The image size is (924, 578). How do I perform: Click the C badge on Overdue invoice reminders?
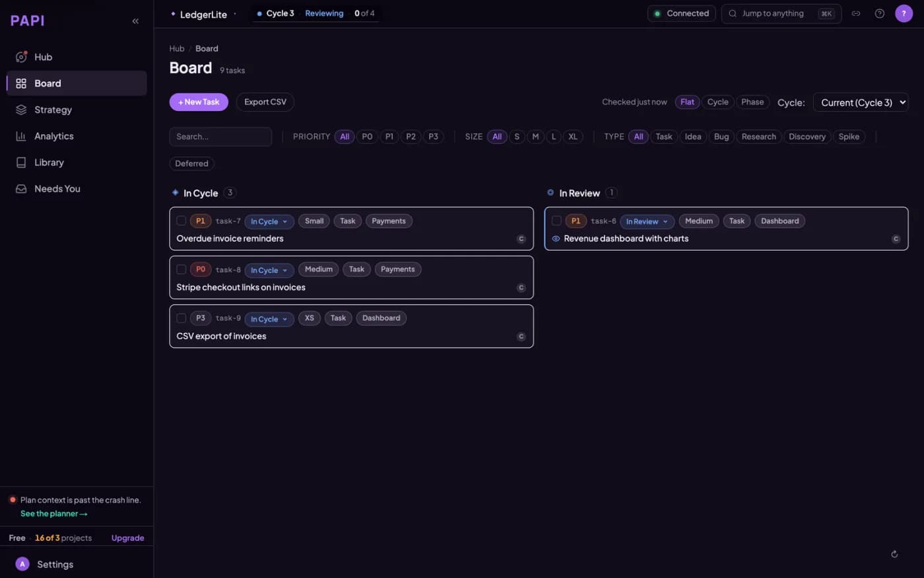(521, 239)
